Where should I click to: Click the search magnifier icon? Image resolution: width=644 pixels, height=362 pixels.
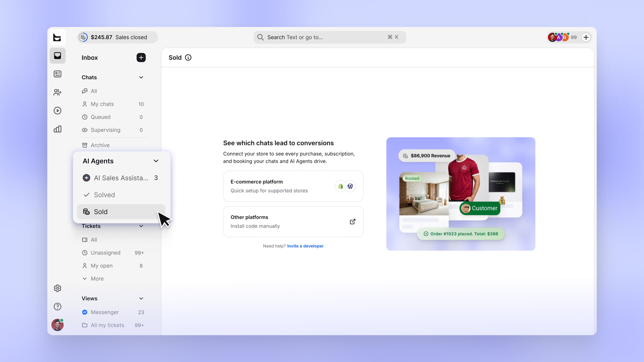point(261,37)
